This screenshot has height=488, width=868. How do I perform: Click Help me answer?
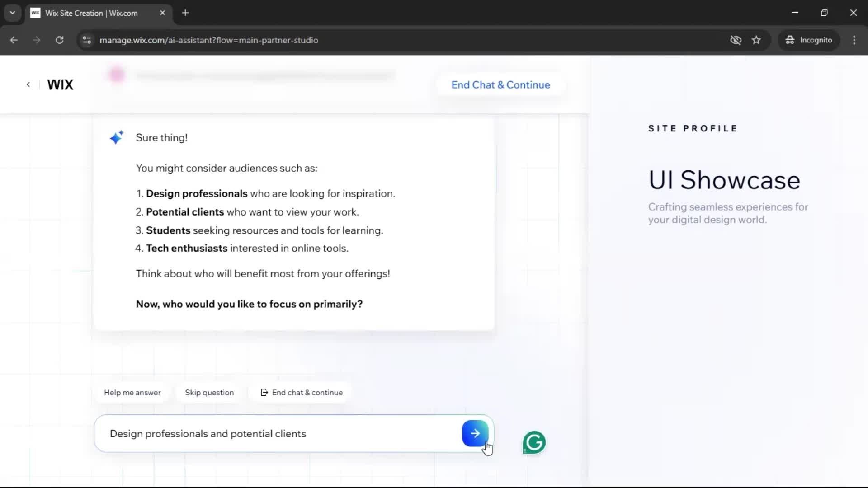coord(132,393)
